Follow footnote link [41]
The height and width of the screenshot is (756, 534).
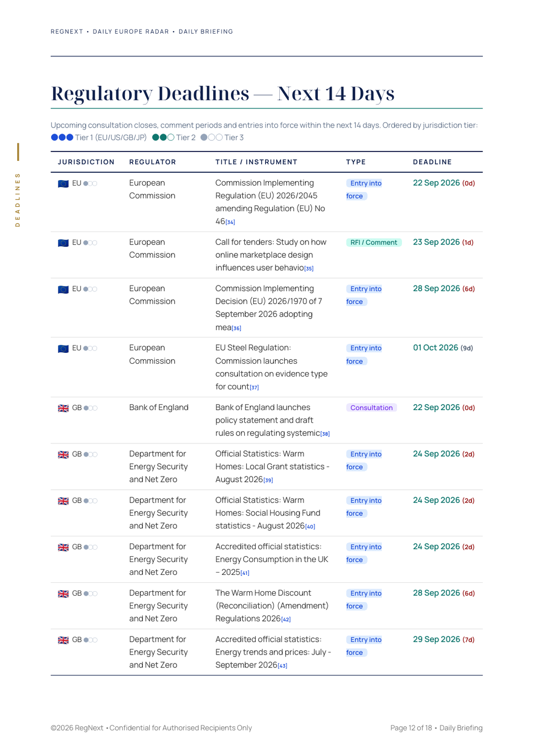pyautogui.click(x=245, y=573)
